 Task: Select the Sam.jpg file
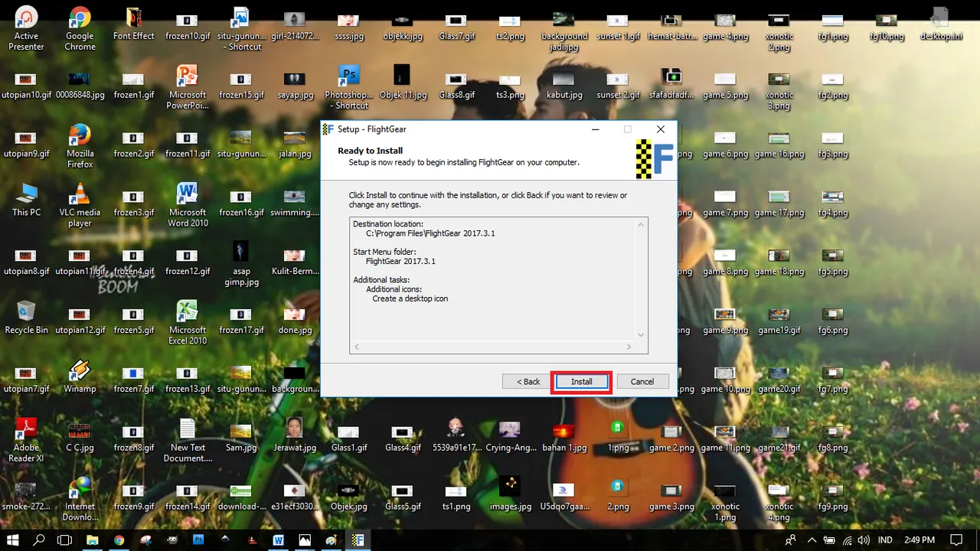point(241,435)
